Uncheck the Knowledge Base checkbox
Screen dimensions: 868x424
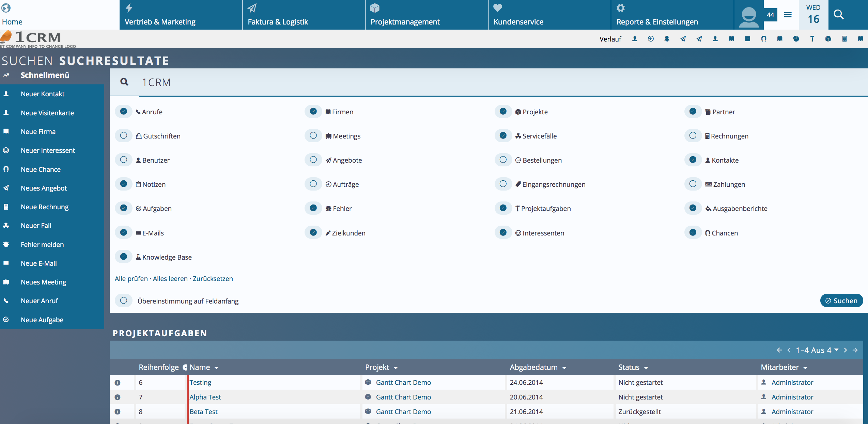[124, 257]
